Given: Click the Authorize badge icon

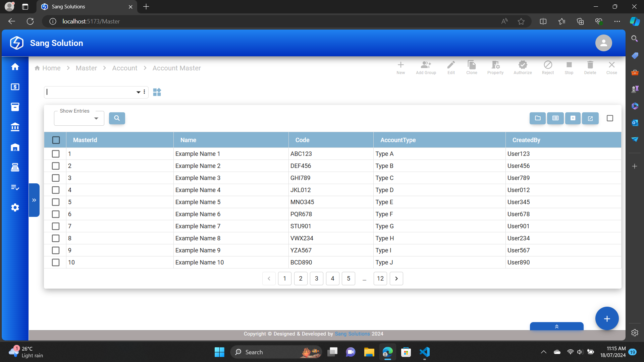Looking at the screenshot, I should pos(522,67).
